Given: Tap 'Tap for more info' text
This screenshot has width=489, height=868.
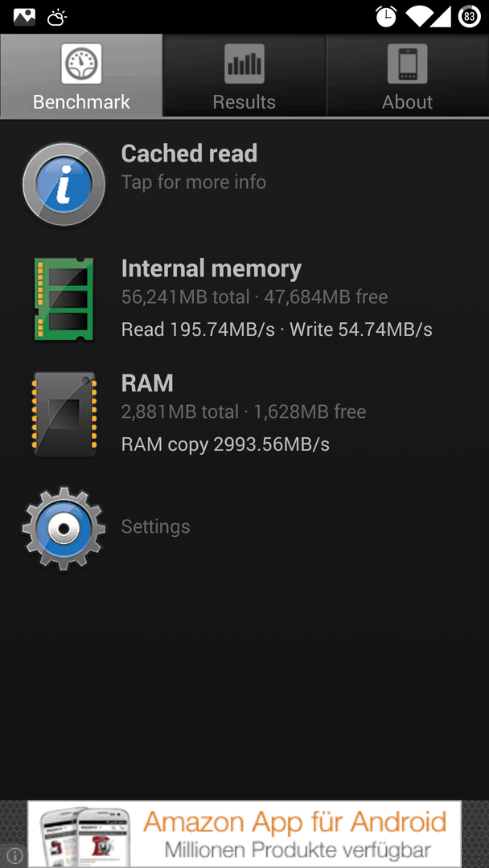Looking at the screenshot, I should coord(194,182).
